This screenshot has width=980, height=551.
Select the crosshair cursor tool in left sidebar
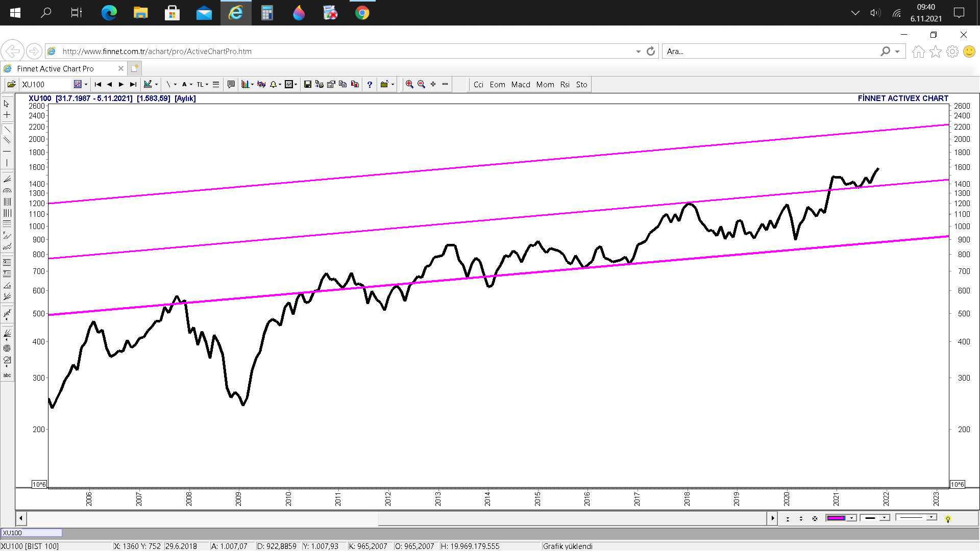coord(7,115)
